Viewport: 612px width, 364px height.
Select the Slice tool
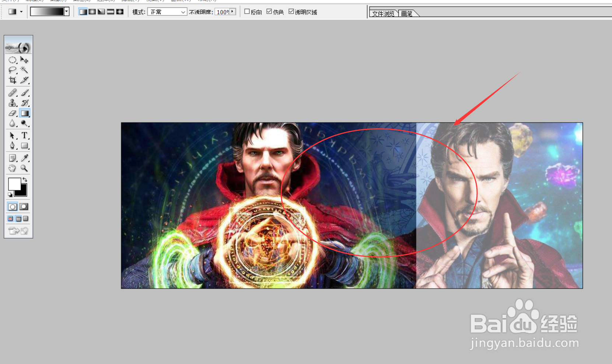[24, 79]
